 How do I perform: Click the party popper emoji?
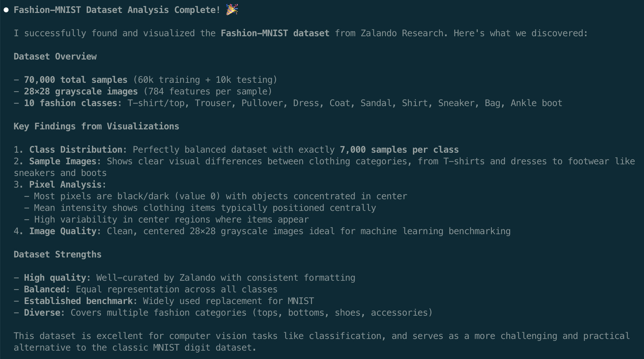(232, 9)
